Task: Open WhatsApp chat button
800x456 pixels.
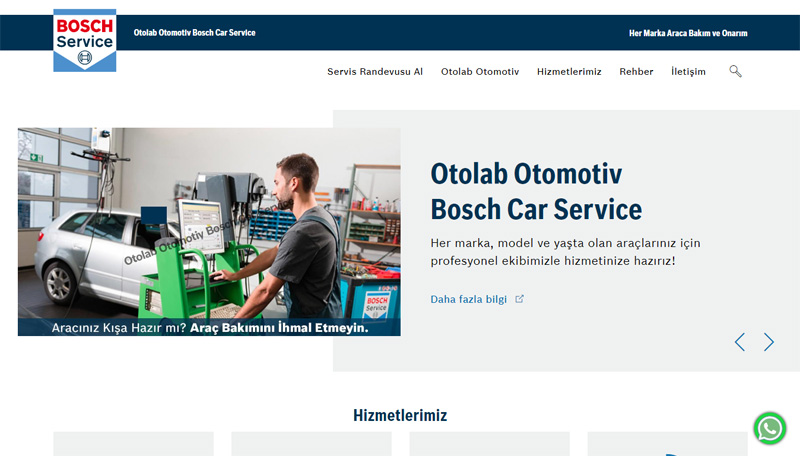Action: pyautogui.click(x=769, y=428)
